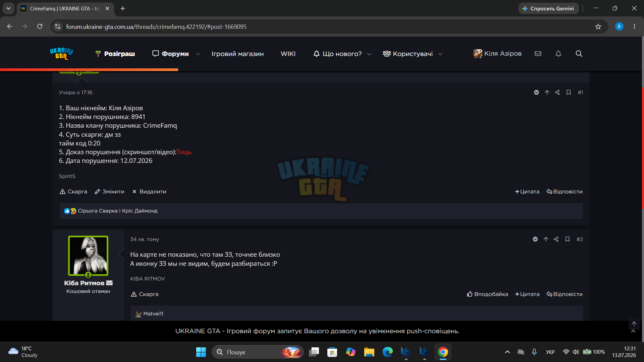Click the UKRAINE GTA forum logo
This screenshot has height=362, width=644.
(x=62, y=54)
